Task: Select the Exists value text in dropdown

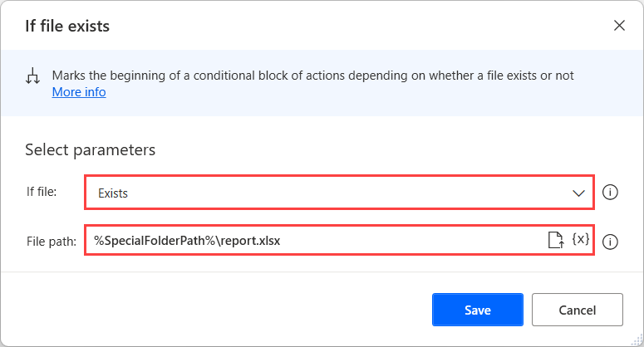Action: (x=113, y=193)
